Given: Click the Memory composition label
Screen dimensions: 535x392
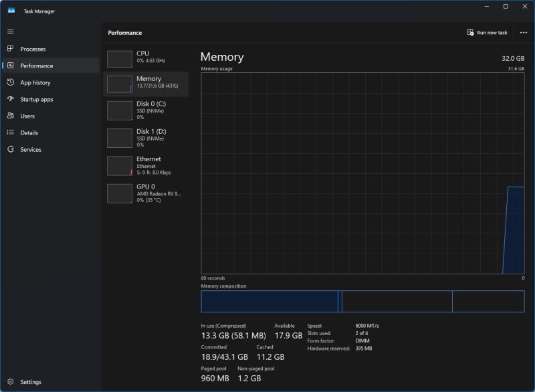Looking at the screenshot, I should pyautogui.click(x=223, y=286).
